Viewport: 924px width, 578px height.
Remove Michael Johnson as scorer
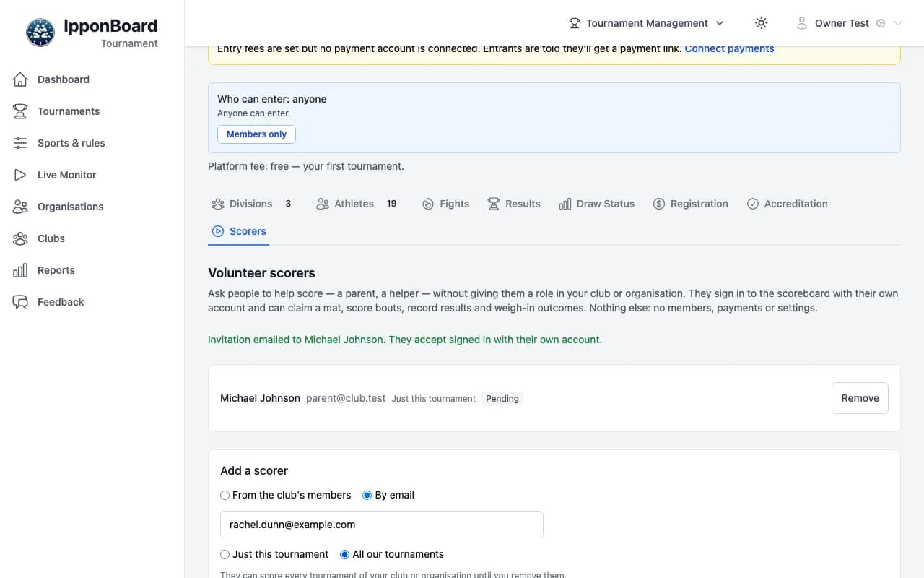point(860,398)
